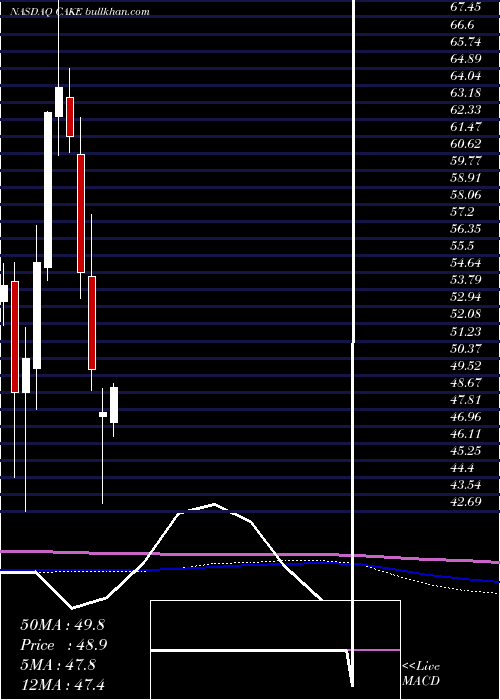Click the 46.96 price axis label
This screenshot has height=700, width=500.
[x=466, y=416]
